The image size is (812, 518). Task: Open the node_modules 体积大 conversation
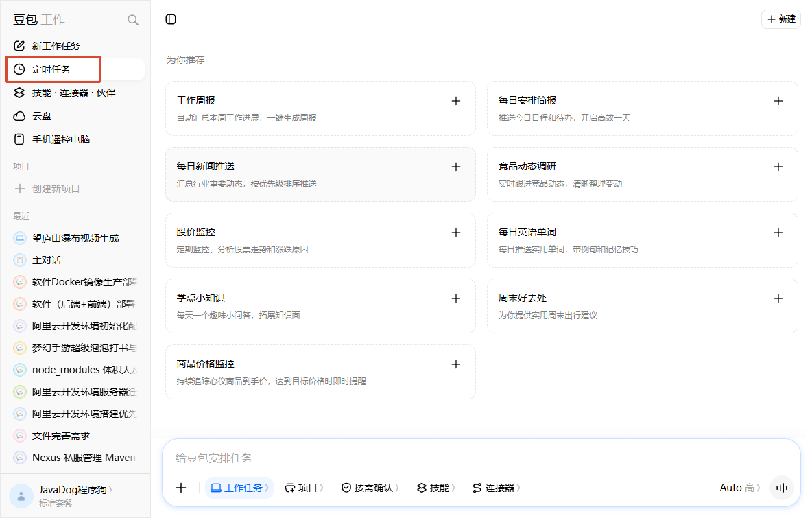75,370
